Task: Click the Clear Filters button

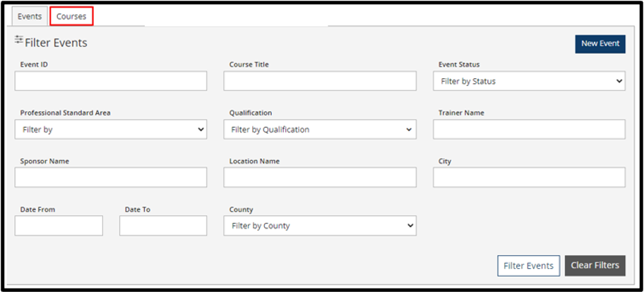Action: click(595, 266)
